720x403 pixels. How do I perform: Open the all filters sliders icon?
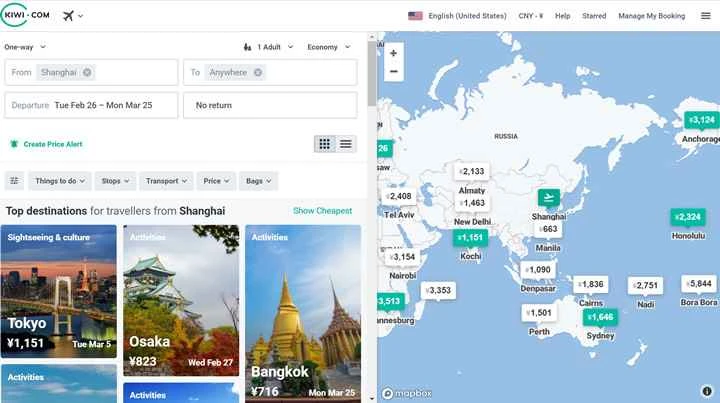tap(14, 181)
